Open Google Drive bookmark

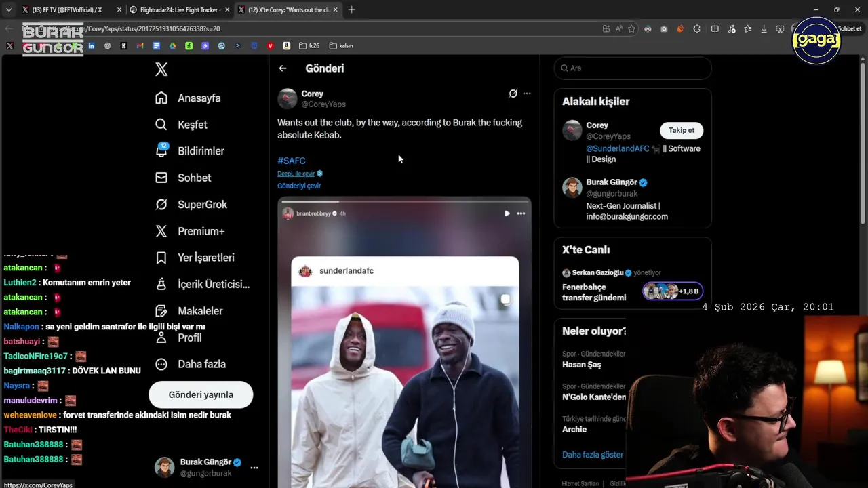[x=172, y=46]
